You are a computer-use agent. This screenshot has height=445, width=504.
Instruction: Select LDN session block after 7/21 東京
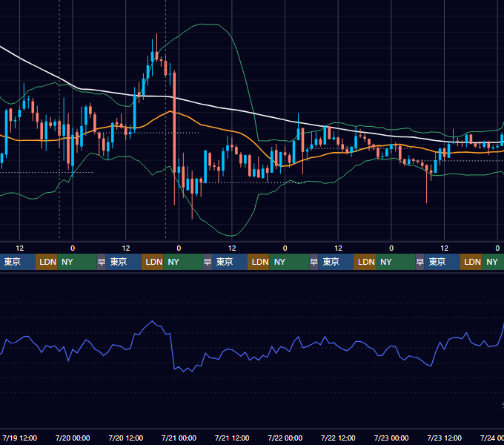(259, 262)
